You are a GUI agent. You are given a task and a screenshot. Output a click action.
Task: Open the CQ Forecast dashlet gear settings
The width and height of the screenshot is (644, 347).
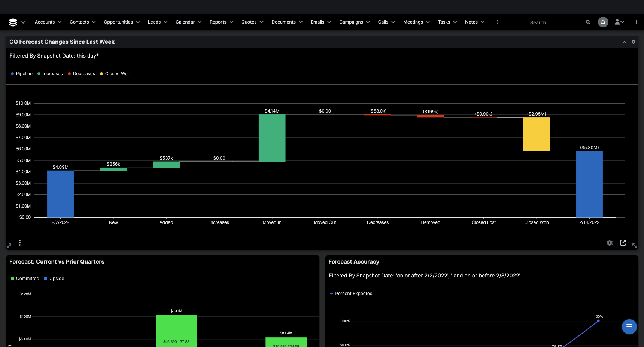click(634, 42)
